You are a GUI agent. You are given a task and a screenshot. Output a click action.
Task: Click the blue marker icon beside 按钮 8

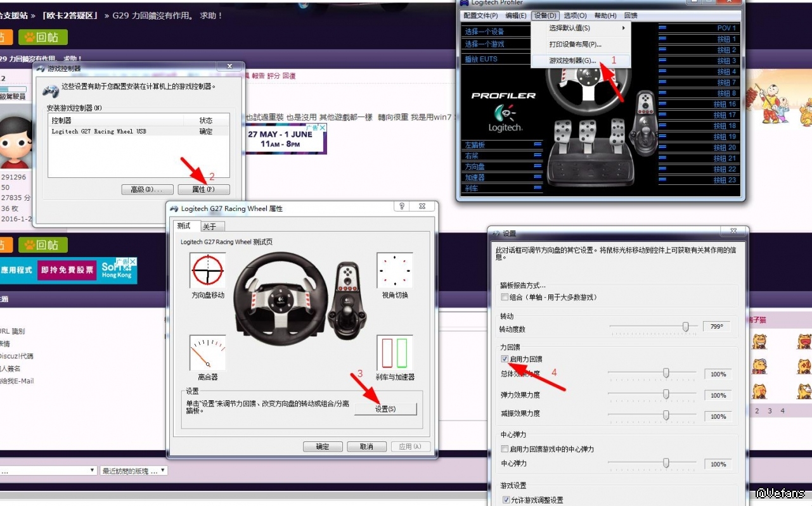(662, 93)
